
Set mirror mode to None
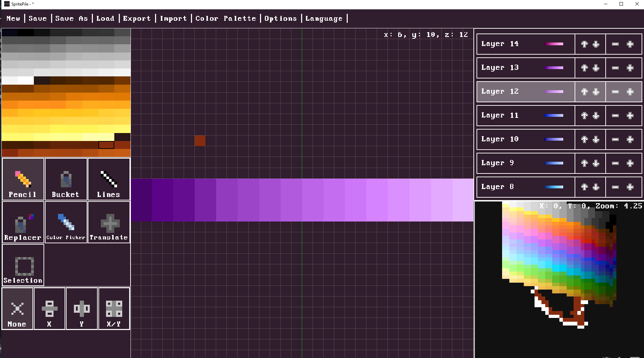[x=17, y=309]
